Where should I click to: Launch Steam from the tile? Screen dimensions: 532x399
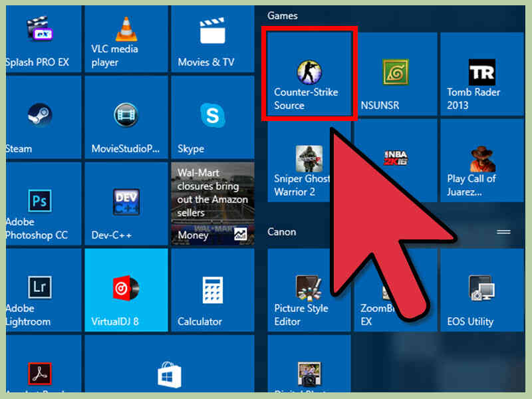tap(43, 117)
